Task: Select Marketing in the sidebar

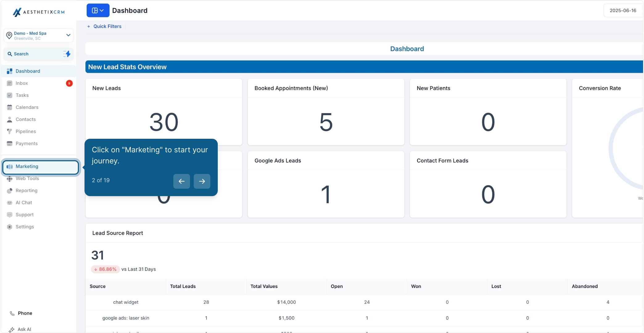Action: [41, 167]
